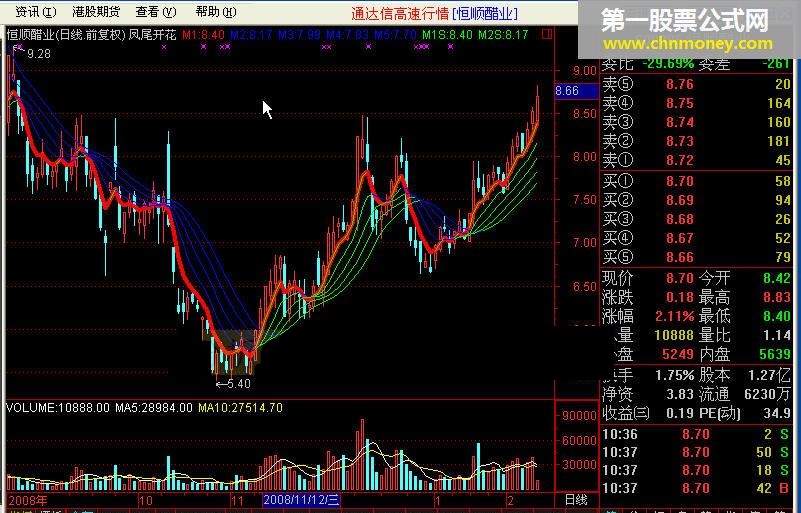Click the 恒顺醋业(日线.前复权) chart title

66,35
